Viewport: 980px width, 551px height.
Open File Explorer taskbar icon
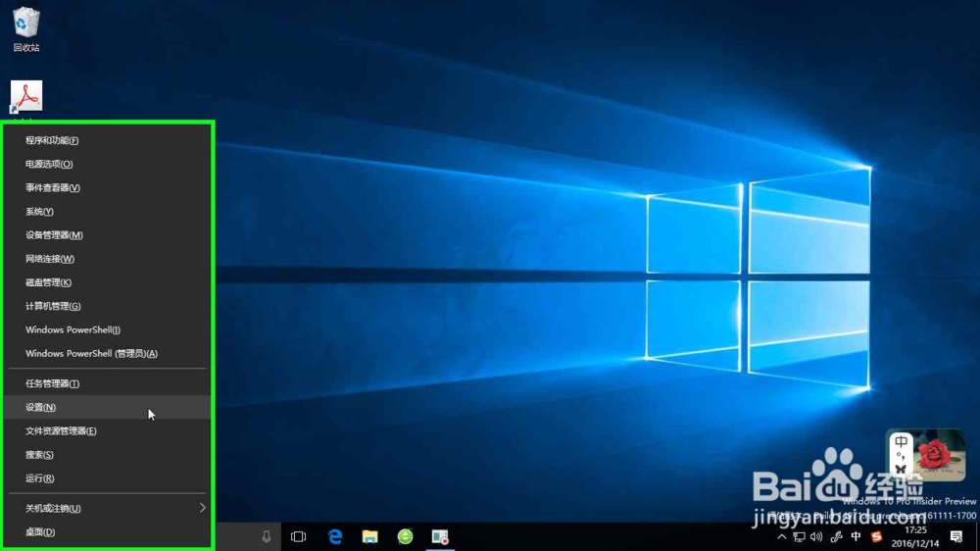370,536
